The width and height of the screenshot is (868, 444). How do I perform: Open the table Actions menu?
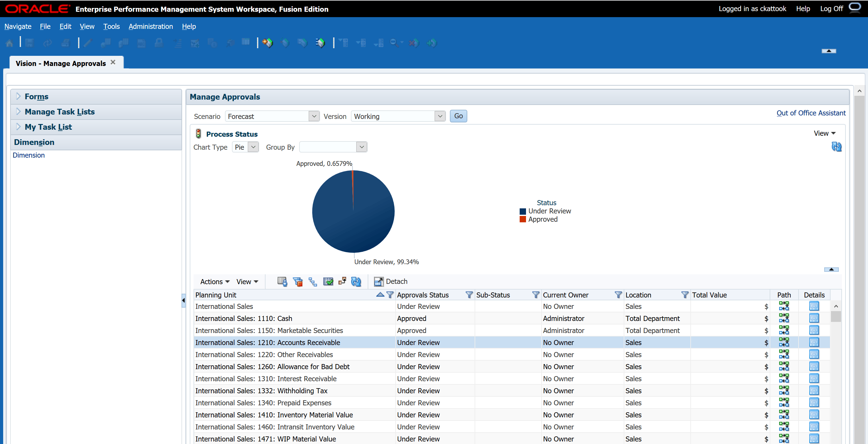click(x=215, y=282)
